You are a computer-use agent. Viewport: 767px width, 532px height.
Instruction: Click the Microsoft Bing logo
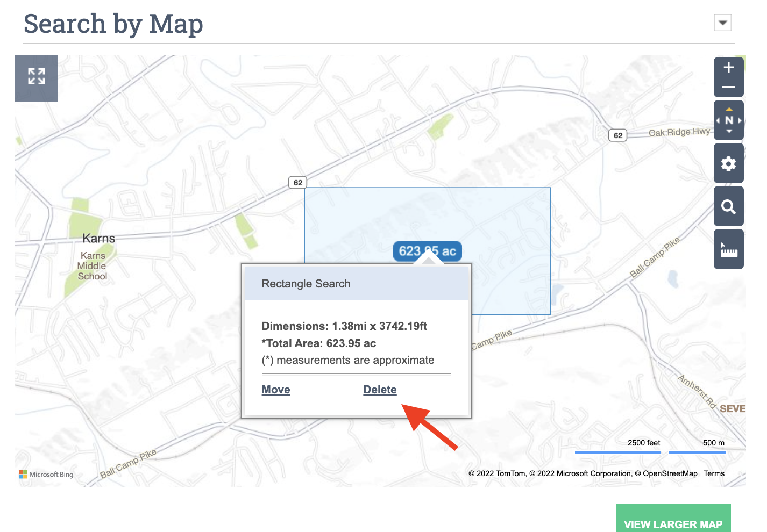point(46,474)
